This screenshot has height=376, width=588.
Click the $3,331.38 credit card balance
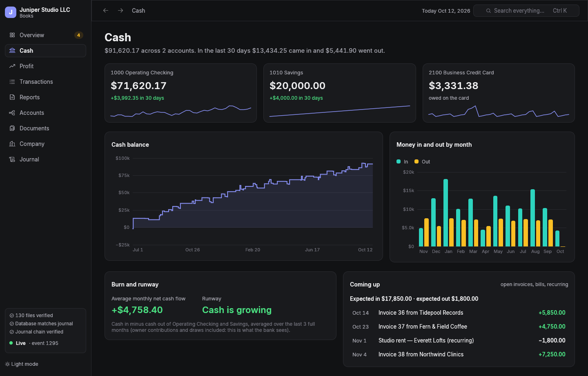454,86
